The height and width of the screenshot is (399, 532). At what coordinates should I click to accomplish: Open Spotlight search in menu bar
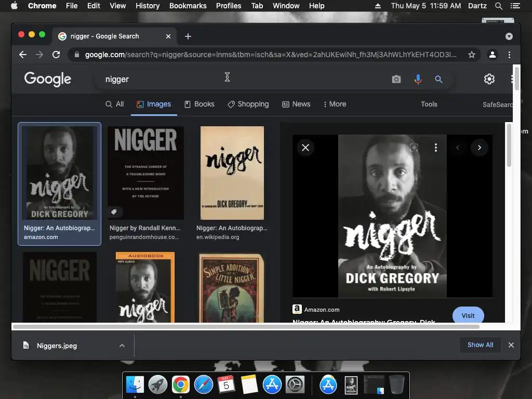point(498,6)
